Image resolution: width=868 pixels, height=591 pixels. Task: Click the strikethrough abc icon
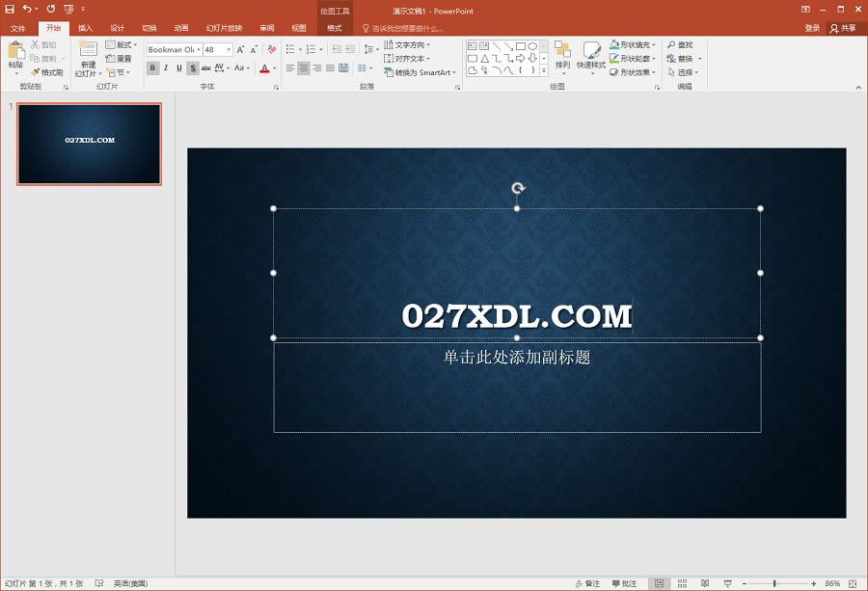tap(206, 68)
